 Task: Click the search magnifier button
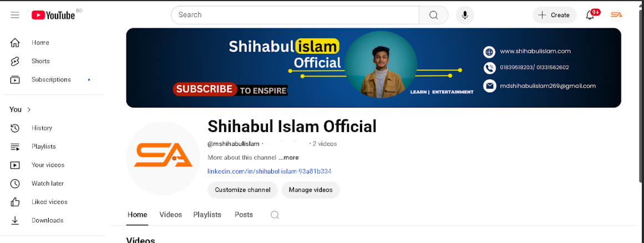[433, 15]
